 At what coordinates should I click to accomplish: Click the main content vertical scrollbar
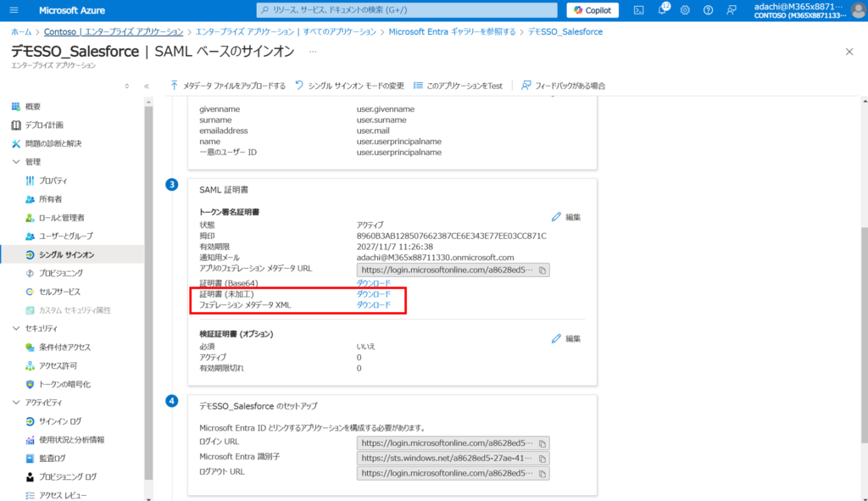click(x=864, y=334)
